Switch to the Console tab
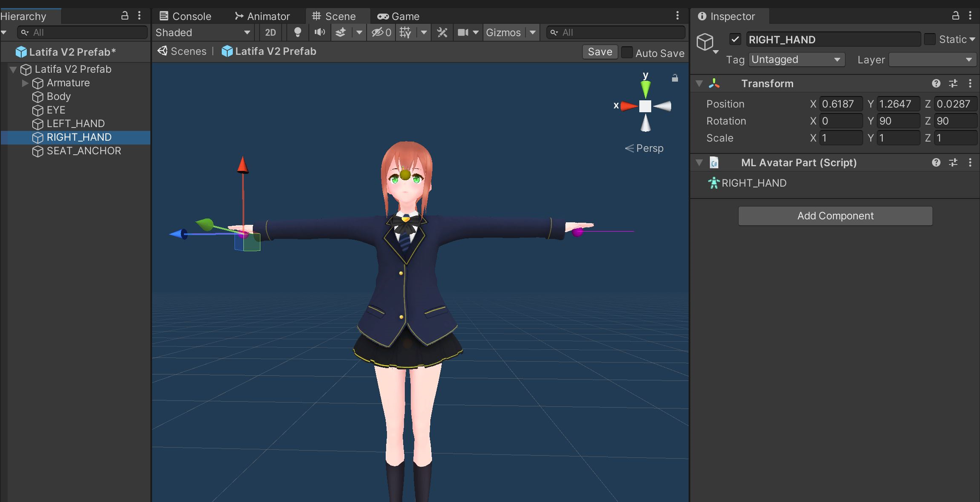 (x=185, y=16)
